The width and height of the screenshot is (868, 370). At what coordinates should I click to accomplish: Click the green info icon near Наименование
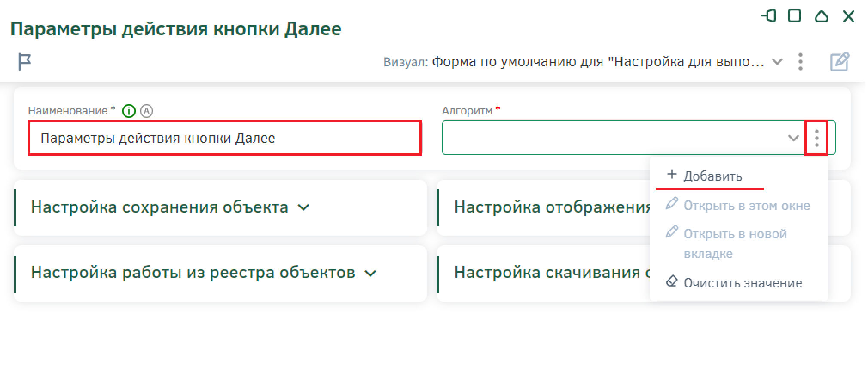click(129, 111)
